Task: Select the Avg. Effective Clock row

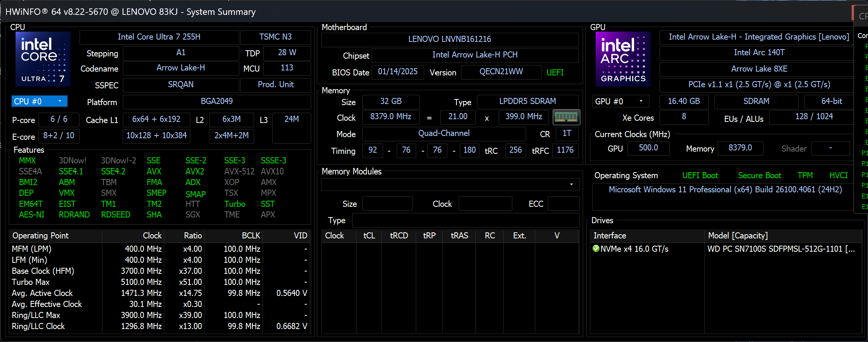Action: pos(159,304)
